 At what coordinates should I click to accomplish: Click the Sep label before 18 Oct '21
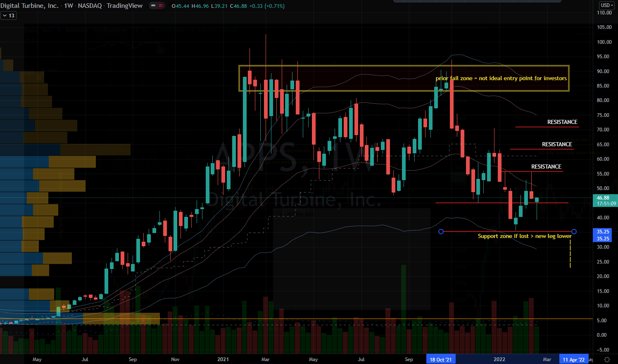409,359
